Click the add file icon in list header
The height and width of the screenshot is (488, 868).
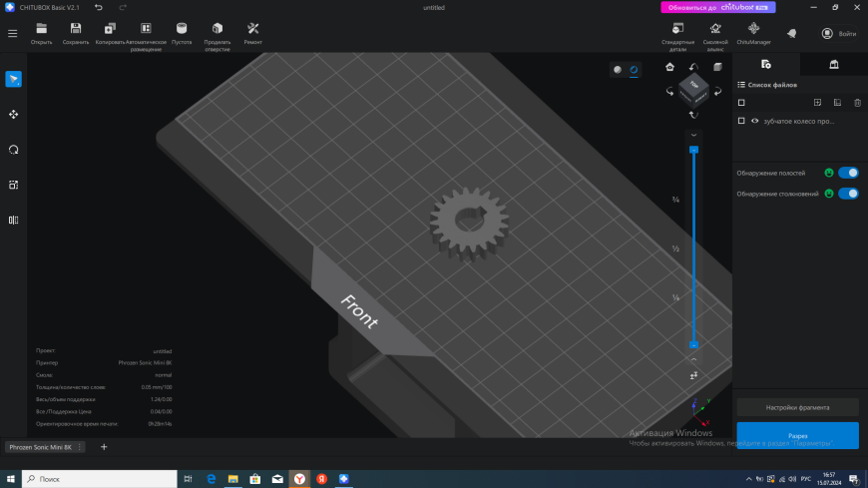(817, 103)
